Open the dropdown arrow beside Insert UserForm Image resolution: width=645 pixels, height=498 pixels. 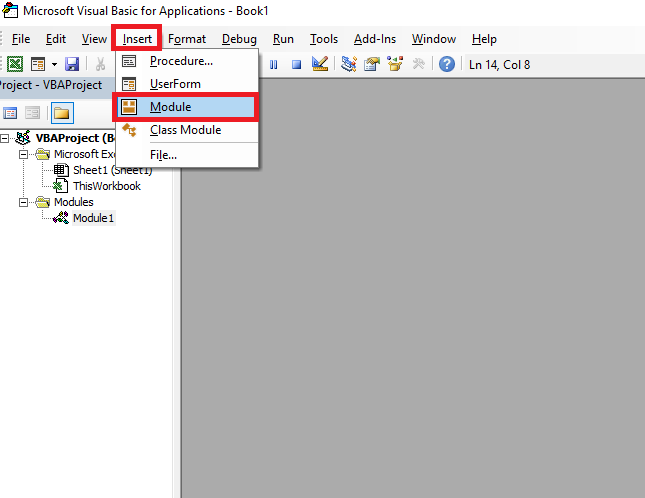[54, 65]
